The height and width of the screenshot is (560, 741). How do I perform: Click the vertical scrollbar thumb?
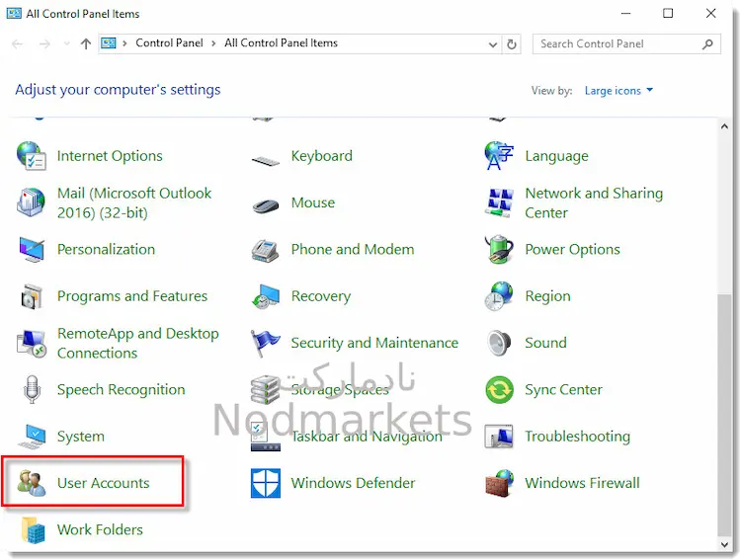tap(724, 415)
